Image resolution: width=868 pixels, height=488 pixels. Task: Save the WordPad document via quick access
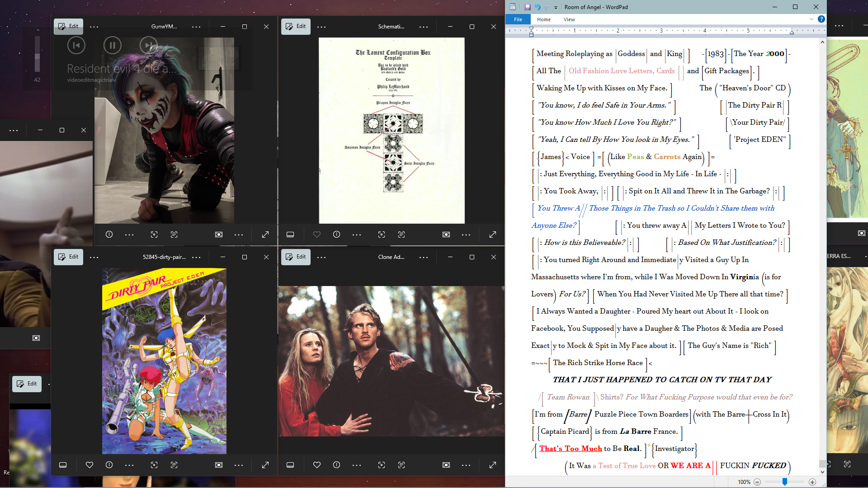[527, 7]
